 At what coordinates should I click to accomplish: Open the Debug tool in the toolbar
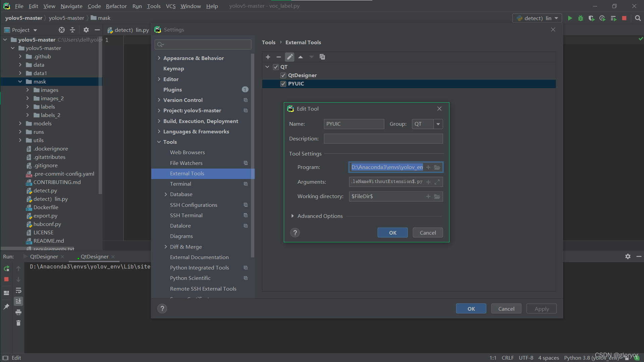click(x=581, y=18)
